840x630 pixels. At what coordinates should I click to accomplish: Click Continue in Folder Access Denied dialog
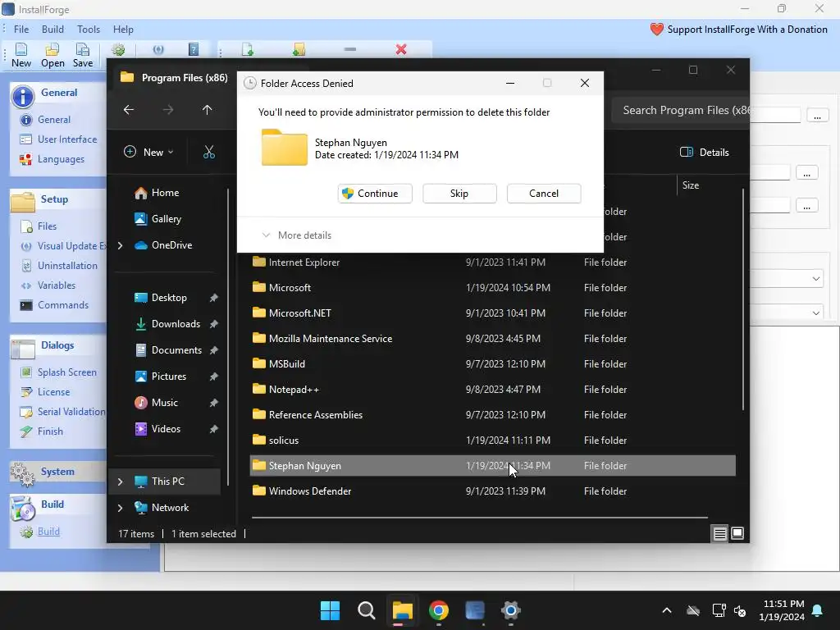click(x=375, y=194)
